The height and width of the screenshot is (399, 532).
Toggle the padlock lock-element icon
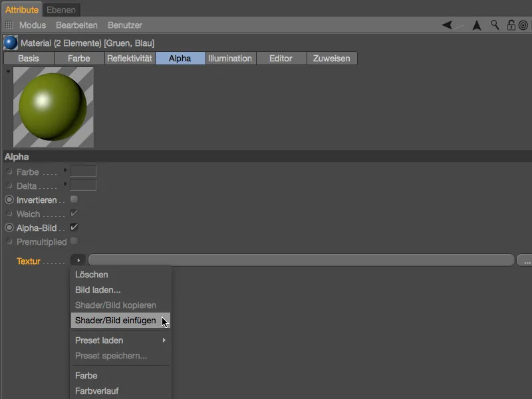point(511,25)
